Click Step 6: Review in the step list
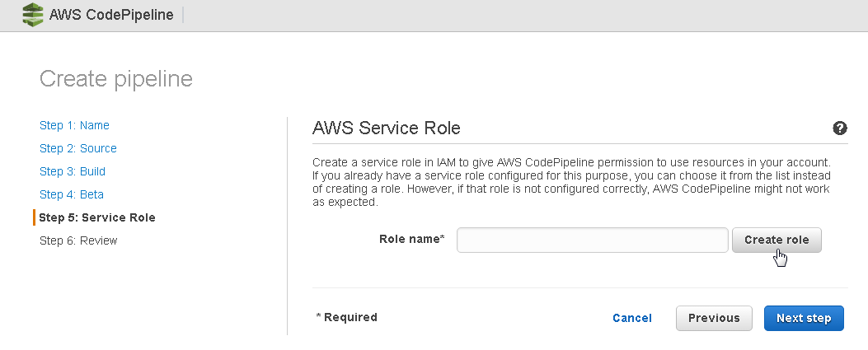This screenshot has height=350, width=868. (x=78, y=240)
